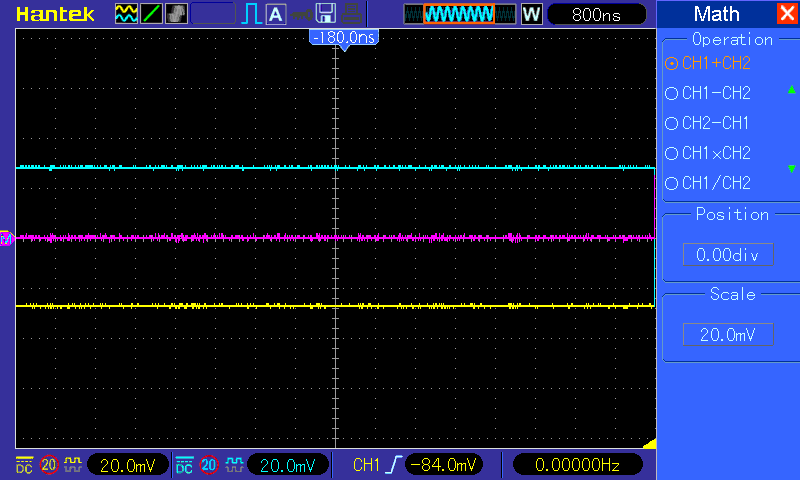Select the CH2-CH1 operation
Image resolution: width=800 pixels, height=480 pixels.
708,123
